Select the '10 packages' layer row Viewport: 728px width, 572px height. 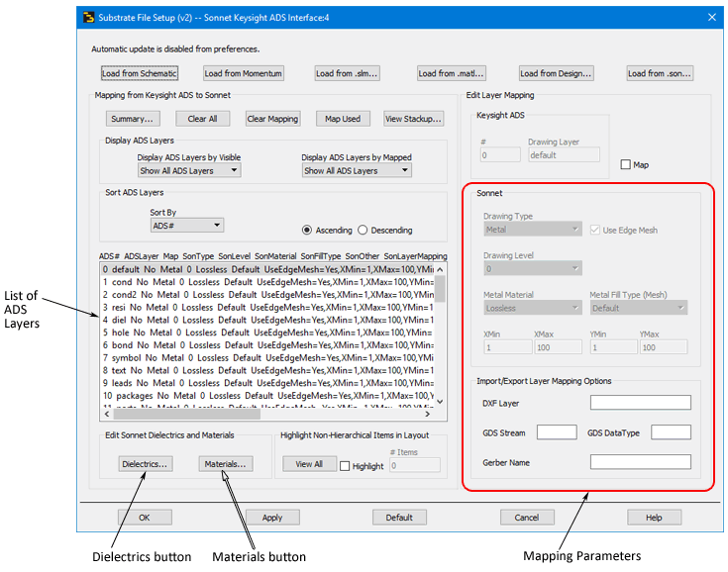267,396
